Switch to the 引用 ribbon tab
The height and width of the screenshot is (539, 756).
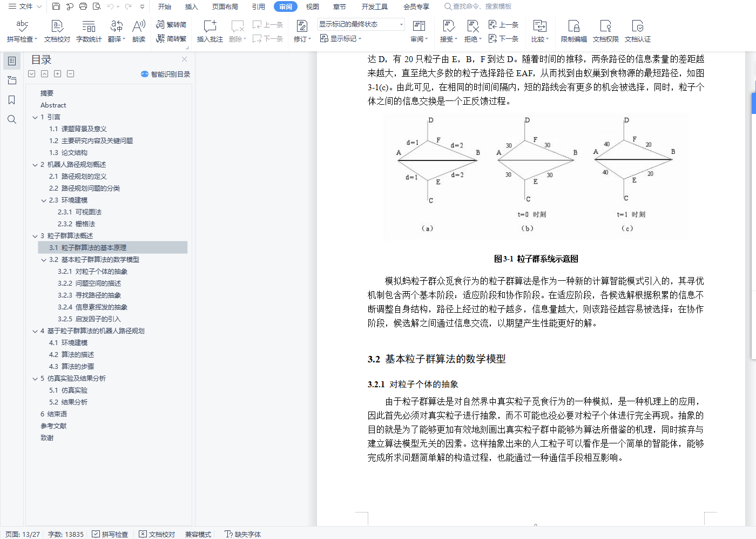click(259, 6)
